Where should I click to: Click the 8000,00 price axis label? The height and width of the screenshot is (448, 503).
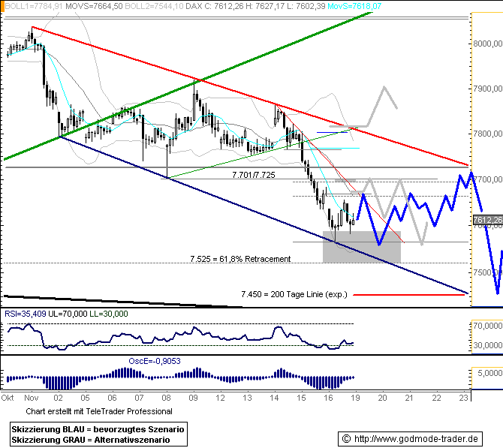pyautogui.click(x=488, y=44)
